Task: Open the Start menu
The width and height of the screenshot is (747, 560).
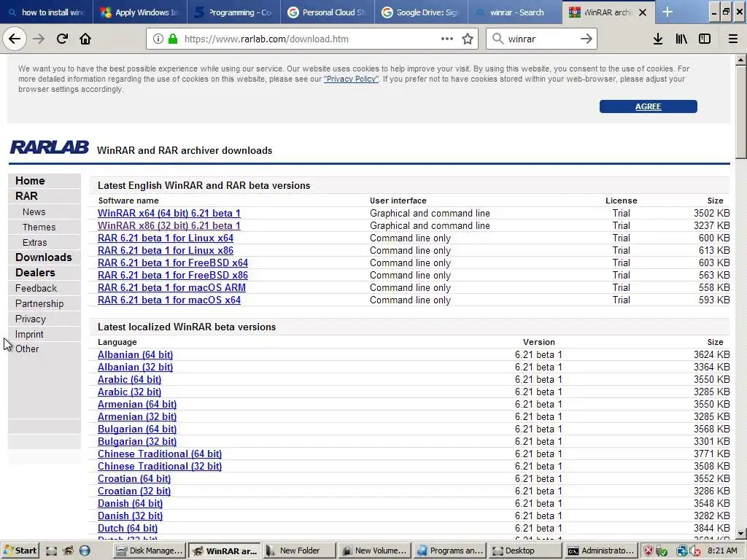Action: tap(20, 551)
